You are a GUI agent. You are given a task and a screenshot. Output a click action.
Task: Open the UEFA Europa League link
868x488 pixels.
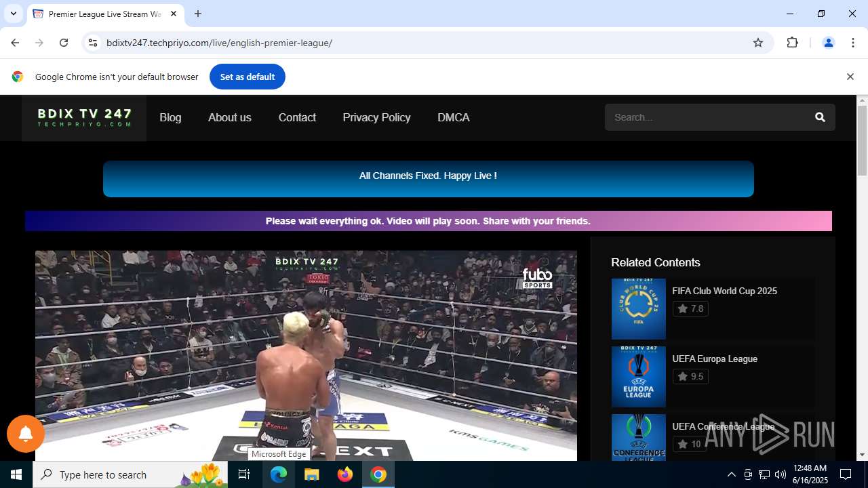point(715,359)
